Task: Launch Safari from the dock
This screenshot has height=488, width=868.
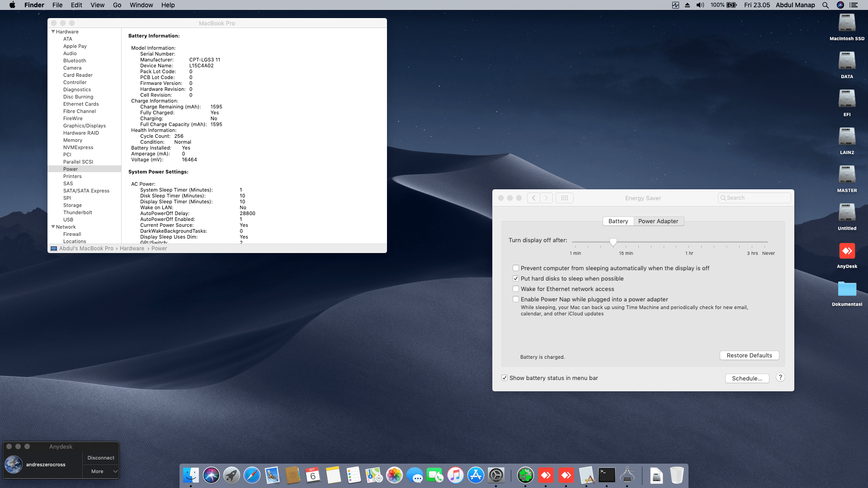Action: (252, 475)
